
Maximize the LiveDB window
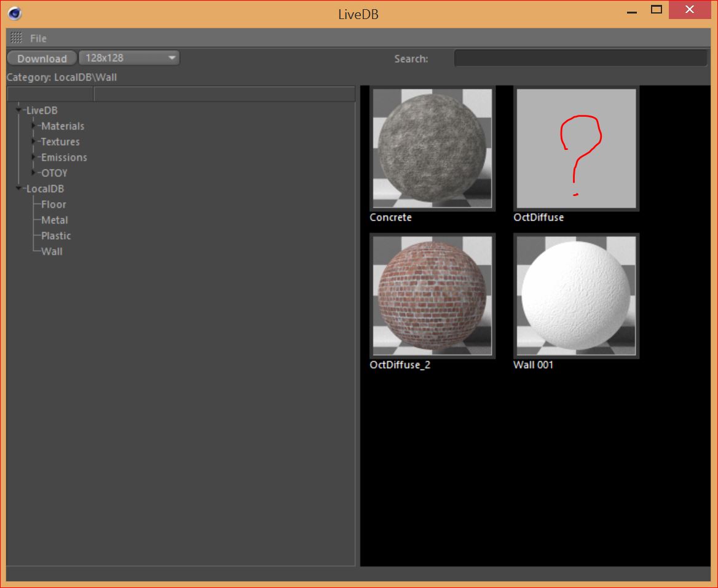(656, 10)
